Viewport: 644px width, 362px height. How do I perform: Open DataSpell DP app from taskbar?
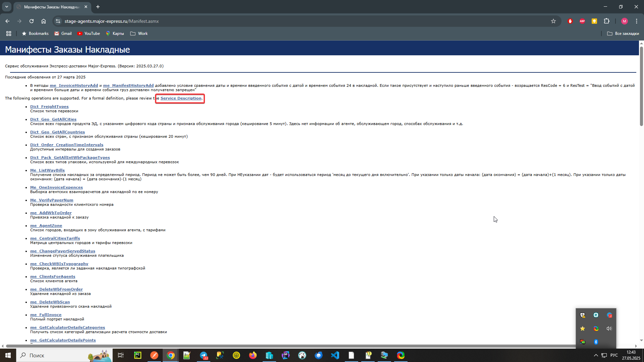pyautogui.click(x=286, y=355)
